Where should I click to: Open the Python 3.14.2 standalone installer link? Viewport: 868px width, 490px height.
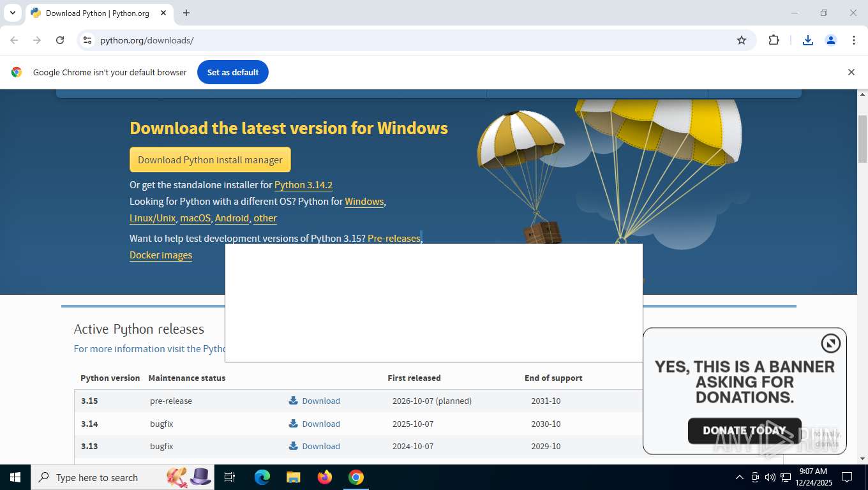coord(303,184)
